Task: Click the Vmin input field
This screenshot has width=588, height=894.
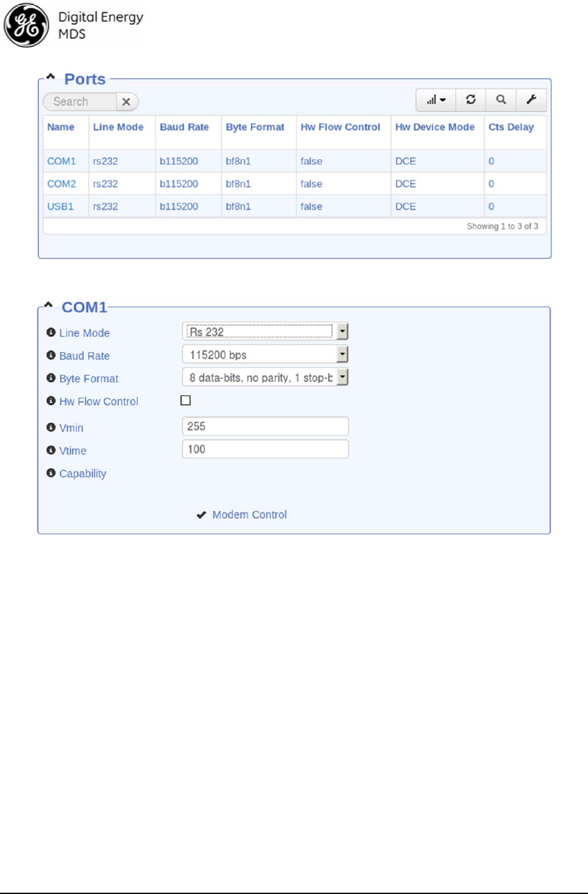Action: (265, 426)
